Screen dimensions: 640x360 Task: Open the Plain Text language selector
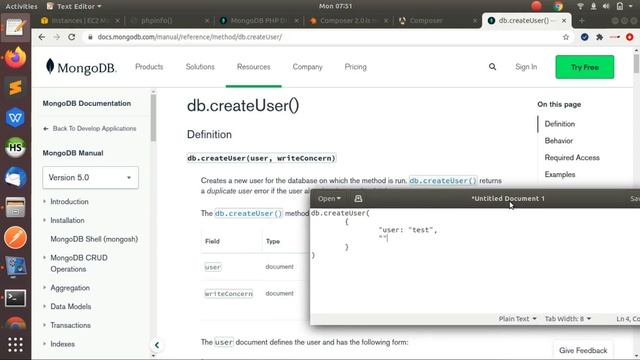(517, 319)
